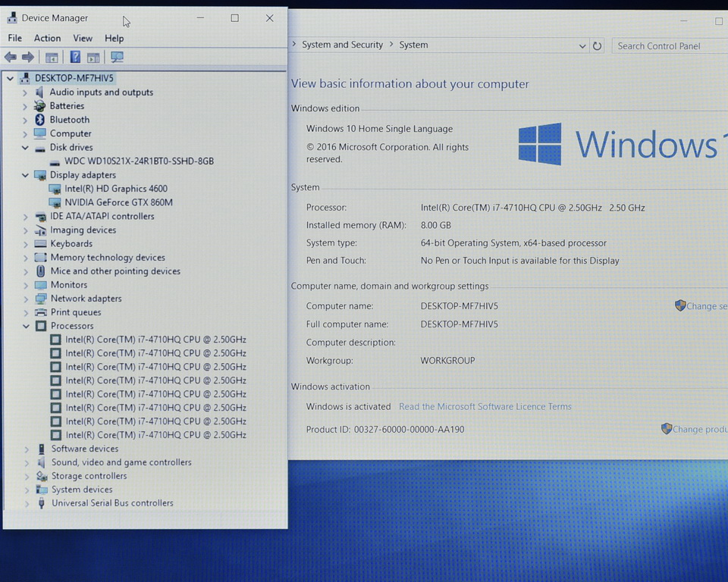Go to System and Security breadcrumb

tap(343, 45)
